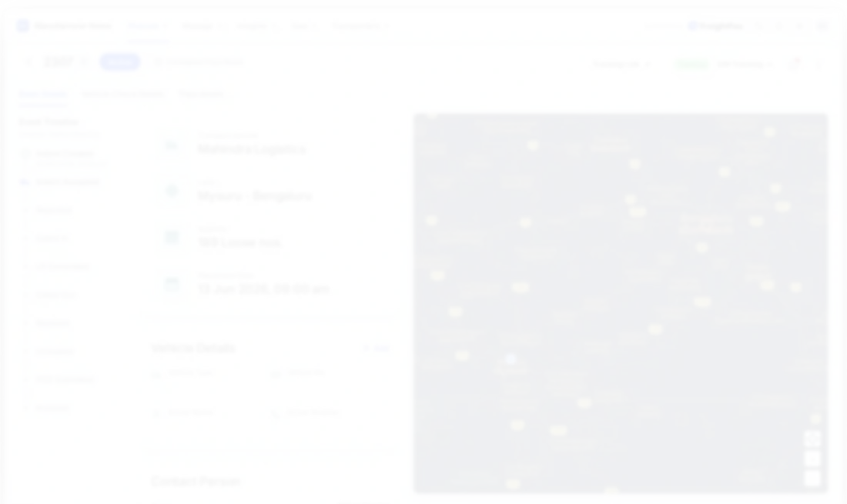
Task: Click the Contact Person heading
Action: (x=195, y=481)
